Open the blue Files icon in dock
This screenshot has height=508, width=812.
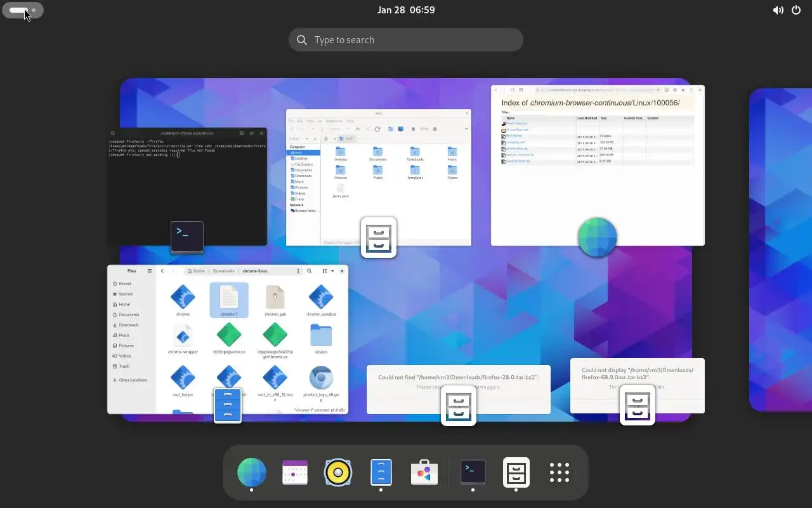(381, 472)
